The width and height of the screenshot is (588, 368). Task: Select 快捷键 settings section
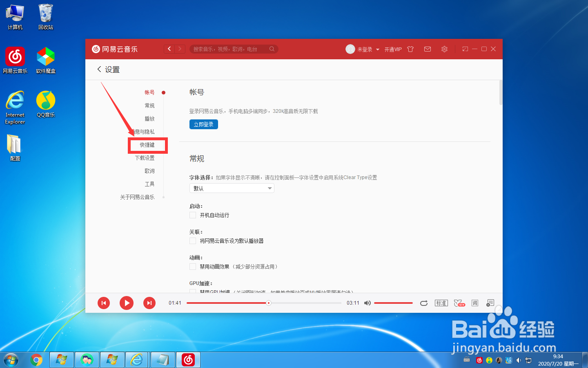point(147,145)
